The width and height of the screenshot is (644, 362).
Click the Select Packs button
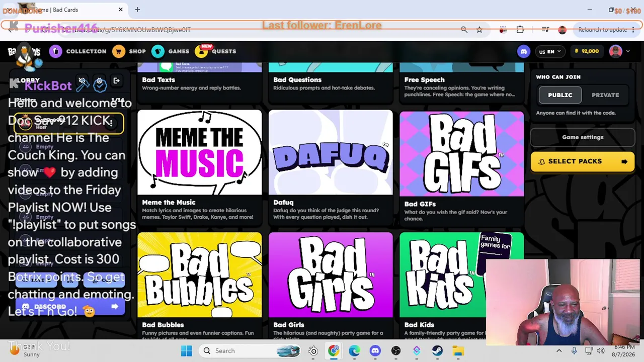(583, 161)
